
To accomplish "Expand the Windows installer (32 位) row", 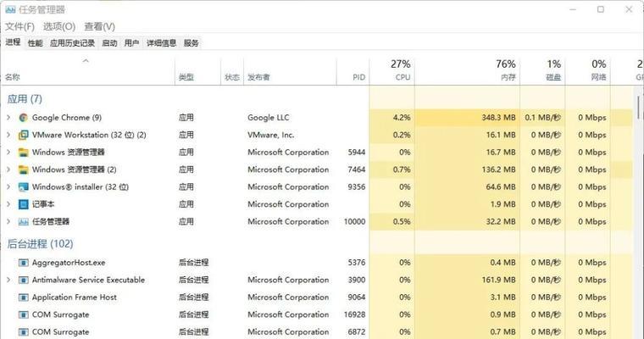I will click(8, 187).
